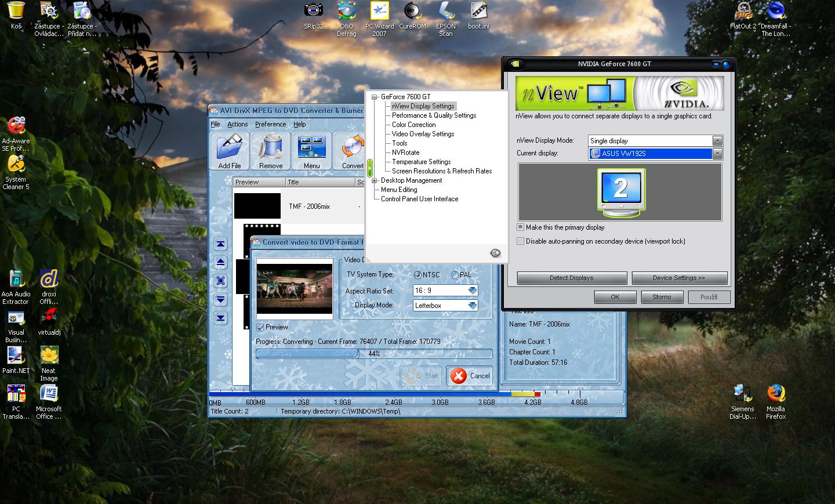Click the 44% conversion progress bar

click(374, 353)
